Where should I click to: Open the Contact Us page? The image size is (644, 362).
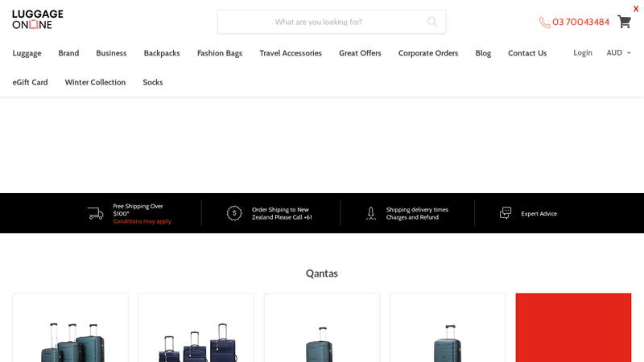[527, 53]
